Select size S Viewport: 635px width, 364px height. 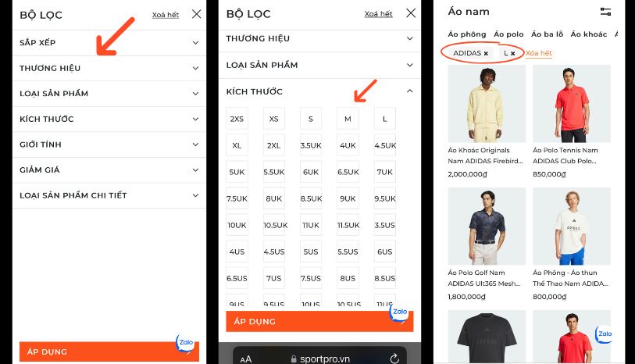click(x=311, y=119)
